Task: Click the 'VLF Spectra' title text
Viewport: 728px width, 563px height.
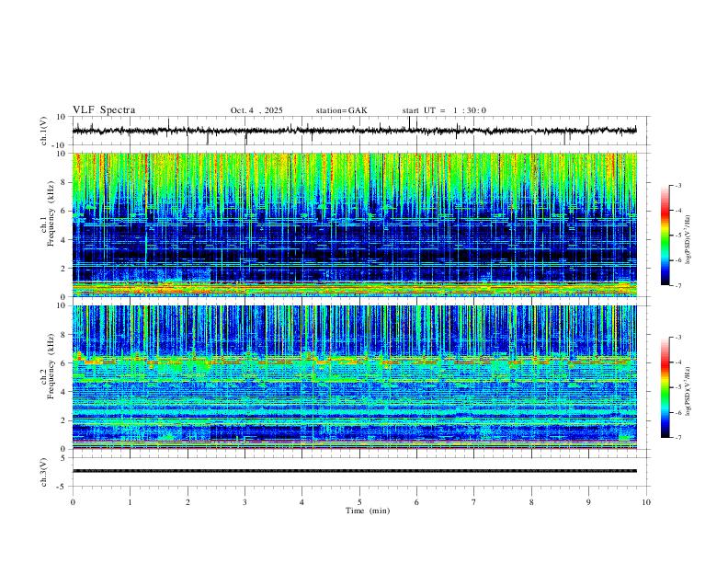Action: click(104, 110)
